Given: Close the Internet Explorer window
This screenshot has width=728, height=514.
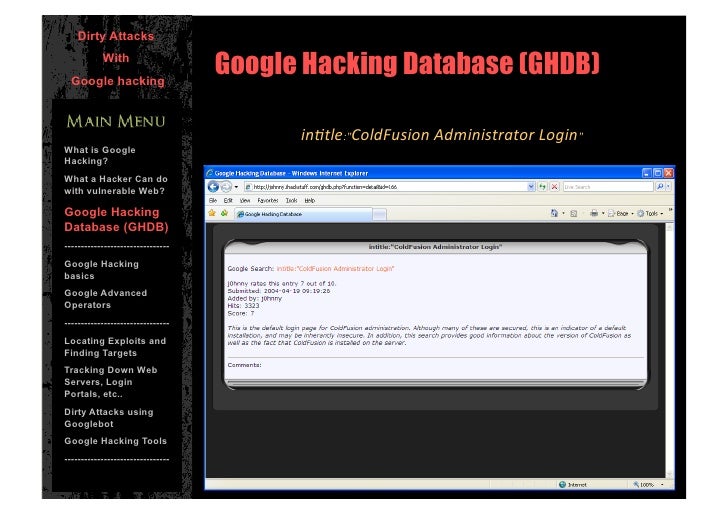Looking at the screenshot, I should (669, 173).
